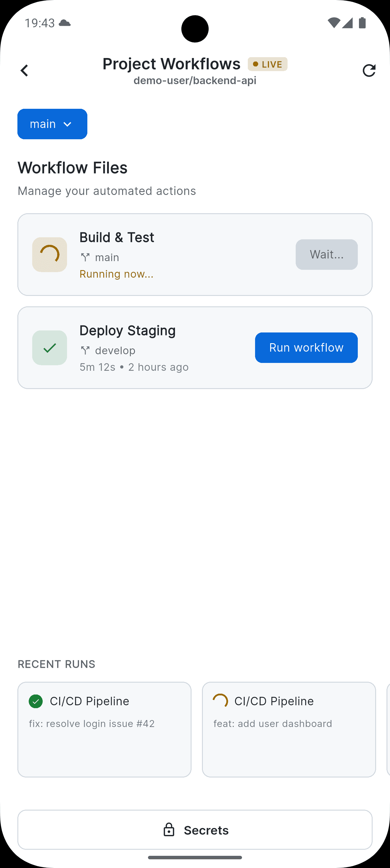The image size is (390, 868).
Task: Click the back arrow icon
Action: pyautogui.click(x=24, y=70)
